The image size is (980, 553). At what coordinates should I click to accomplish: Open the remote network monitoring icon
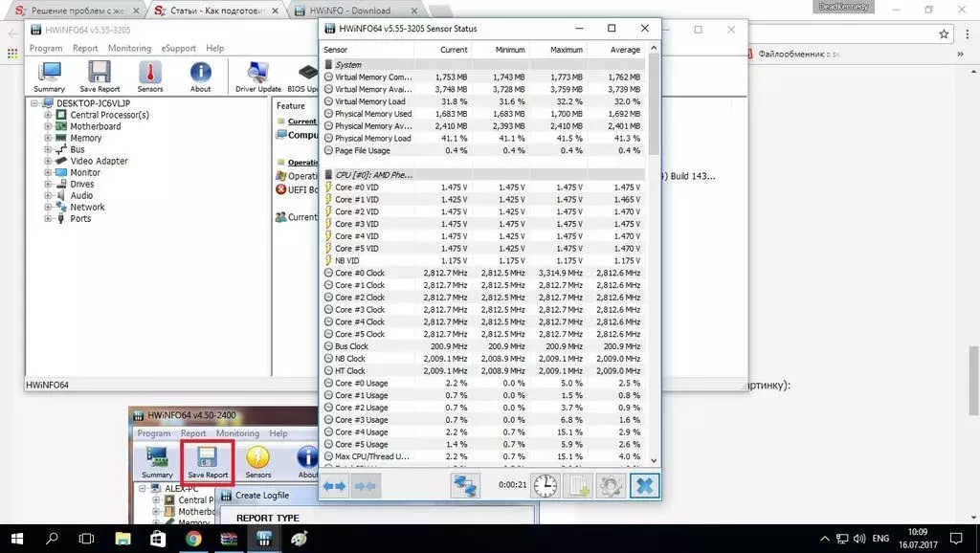tap(465, 485)
